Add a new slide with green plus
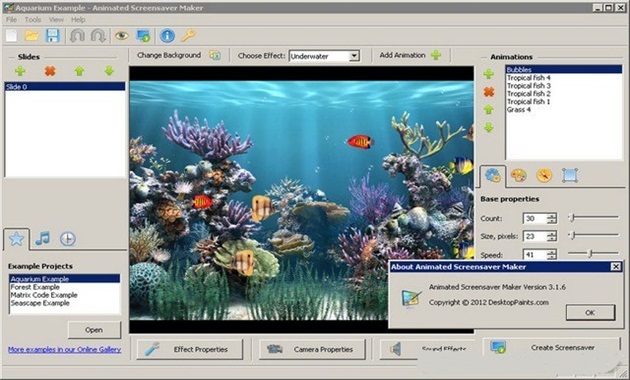This screenshot has height=380, width=630. coord(20,71)
